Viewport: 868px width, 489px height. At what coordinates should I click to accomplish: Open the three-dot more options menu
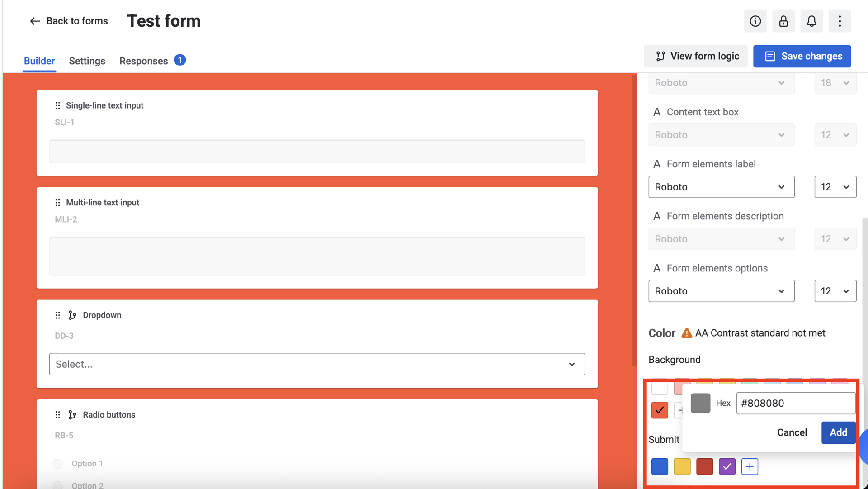click(x=840, y=21)
